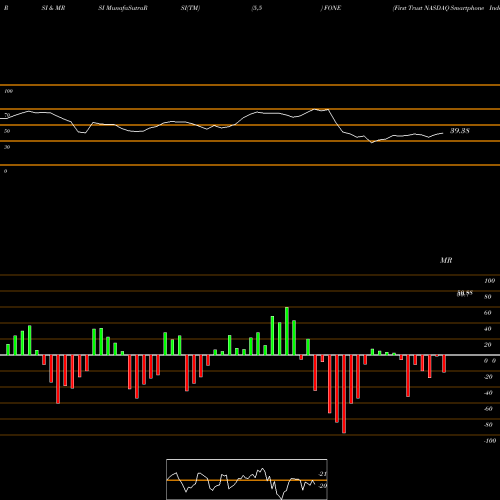The height and width of the screenshot is (500, 500).
Task: Click the last red bar in histogram
Action: (x=444, y=364)
